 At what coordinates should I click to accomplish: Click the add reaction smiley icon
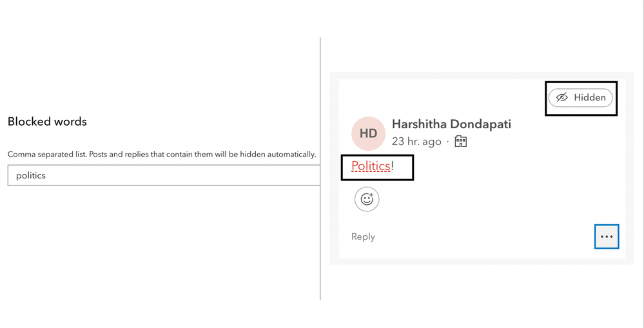[367, 199]
